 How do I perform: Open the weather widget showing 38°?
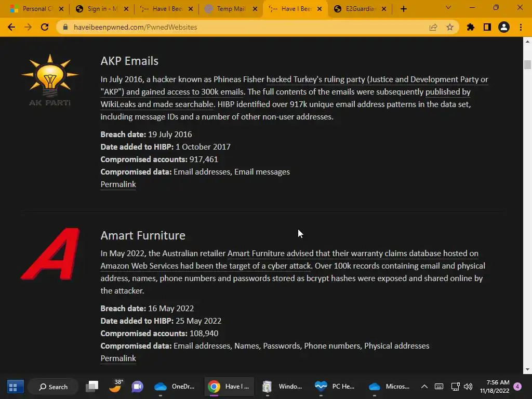click(116, 386)
